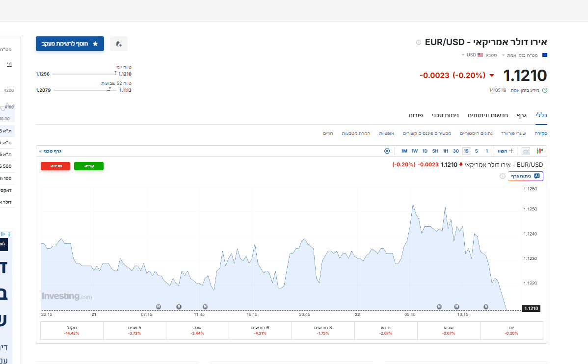The width and height of the screenshot is (588, 364).
Task: Click the red מכירה sell button
Action: [x=55, y=166]
